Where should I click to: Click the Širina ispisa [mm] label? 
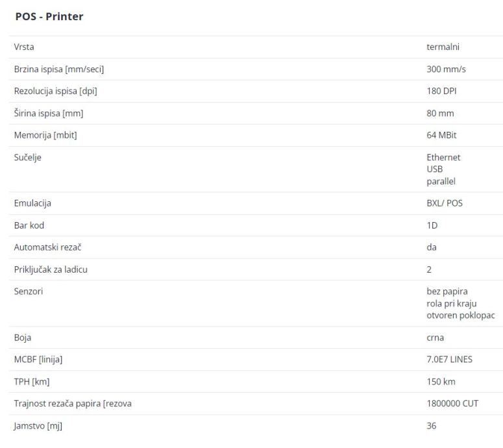point(49,113)
